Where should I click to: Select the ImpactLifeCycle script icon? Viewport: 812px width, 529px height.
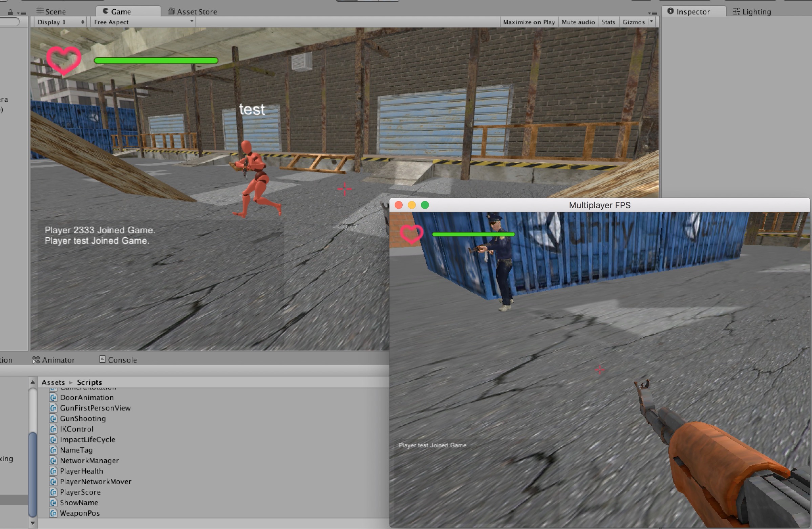[x=53, y=440]
